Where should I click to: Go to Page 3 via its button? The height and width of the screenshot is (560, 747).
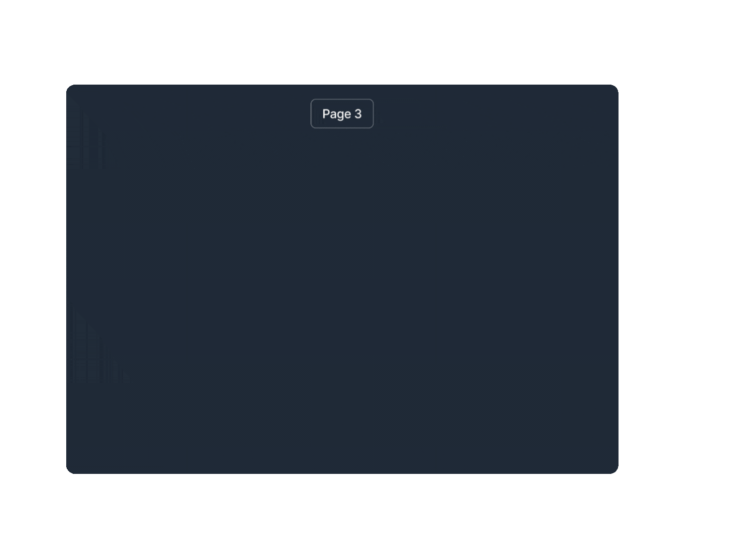[342, 113]
